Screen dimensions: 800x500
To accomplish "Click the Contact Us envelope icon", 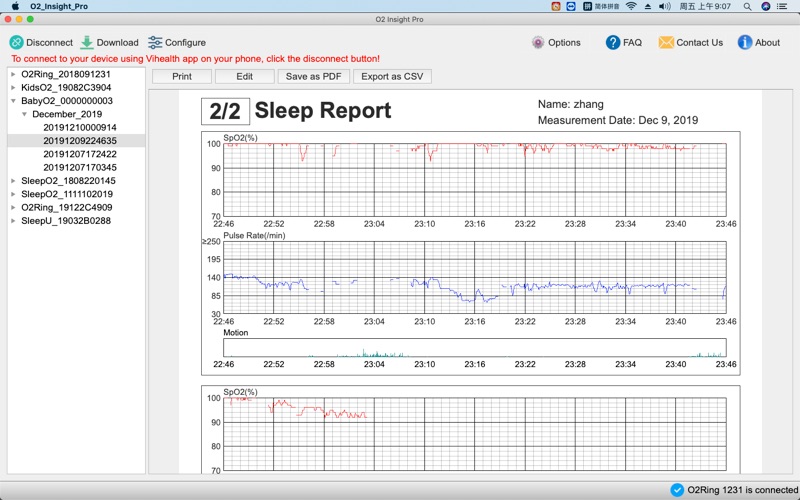I will pos(666,42).
